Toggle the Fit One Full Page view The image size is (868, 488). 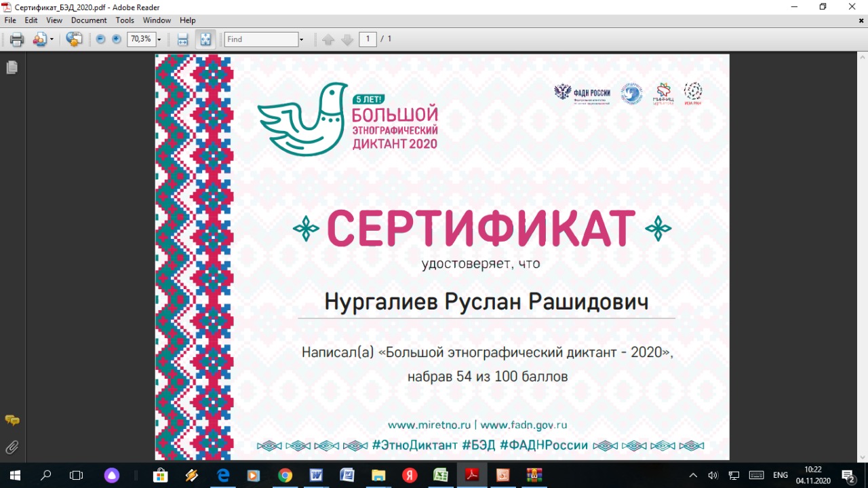pyautogui.click(x=205, y=39)
